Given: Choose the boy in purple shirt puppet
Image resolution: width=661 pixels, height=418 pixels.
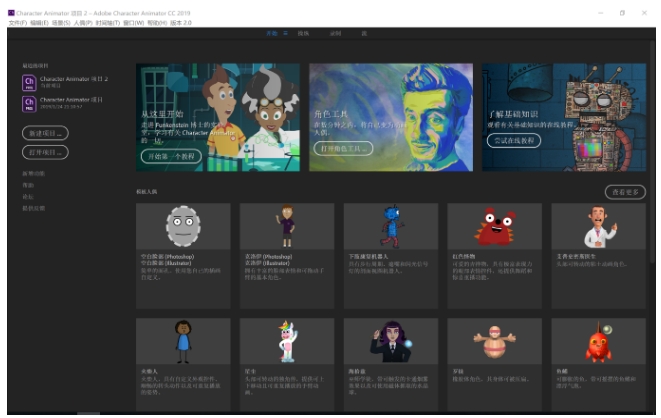Looking at the screenshot, I should point(287,226).
